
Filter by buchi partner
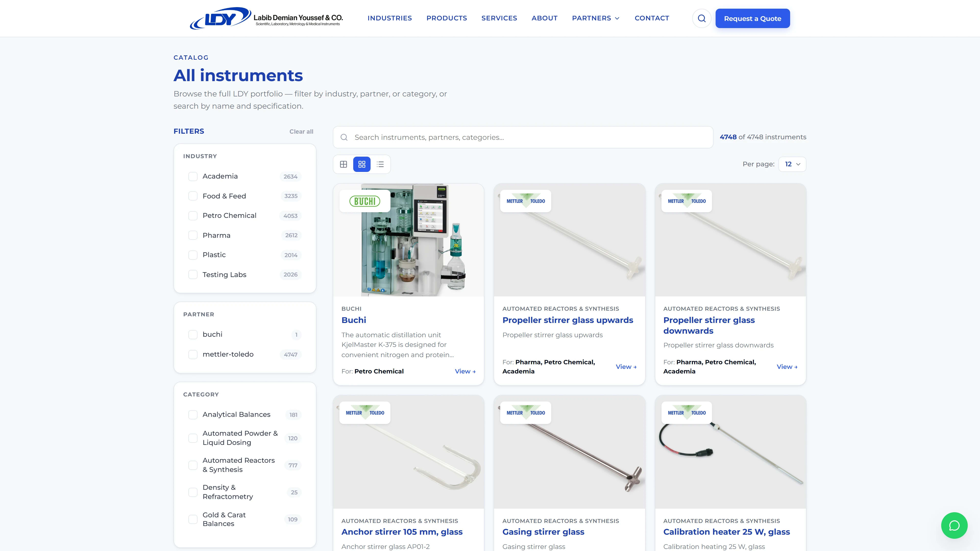193,335
